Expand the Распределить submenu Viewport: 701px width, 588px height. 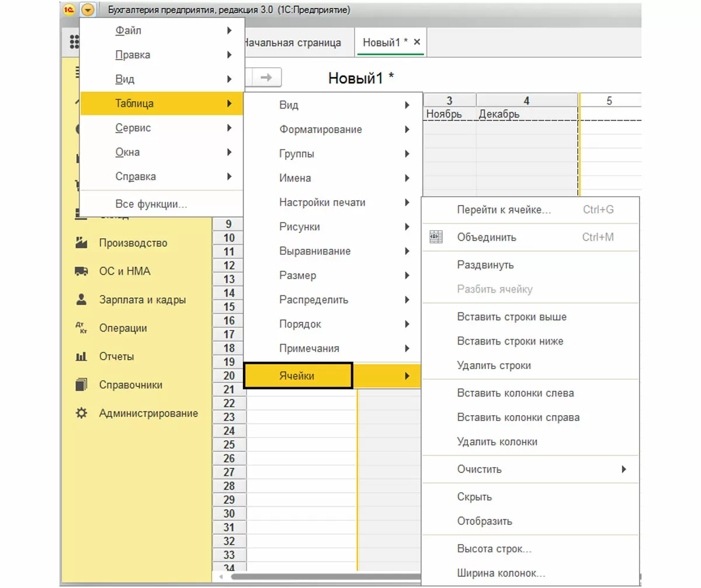tap(333, 300)
